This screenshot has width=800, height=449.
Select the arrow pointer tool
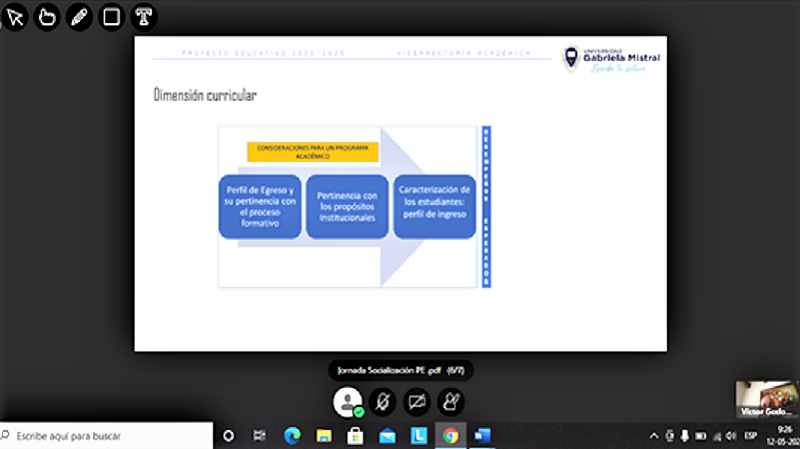pos(15,17)
